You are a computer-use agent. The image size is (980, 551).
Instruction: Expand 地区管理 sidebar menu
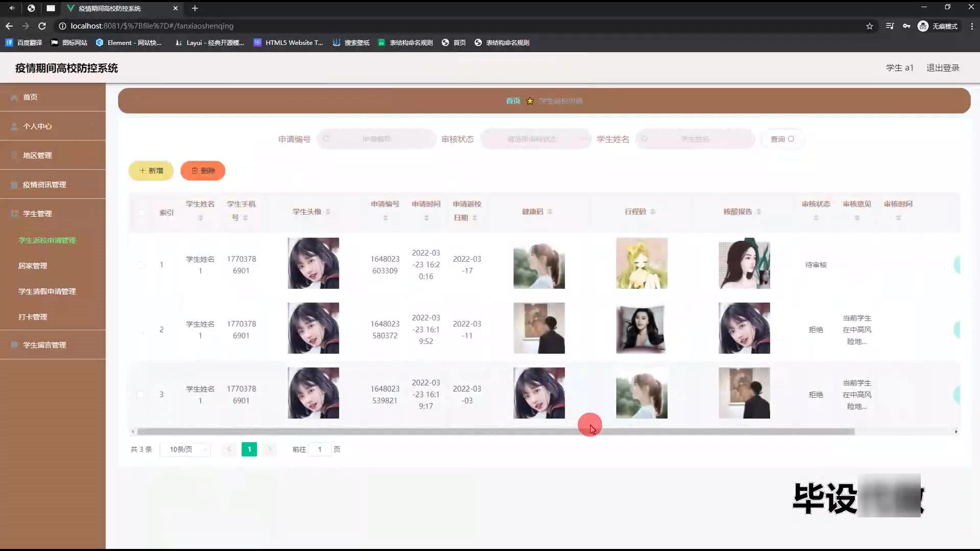coord(53,155)
